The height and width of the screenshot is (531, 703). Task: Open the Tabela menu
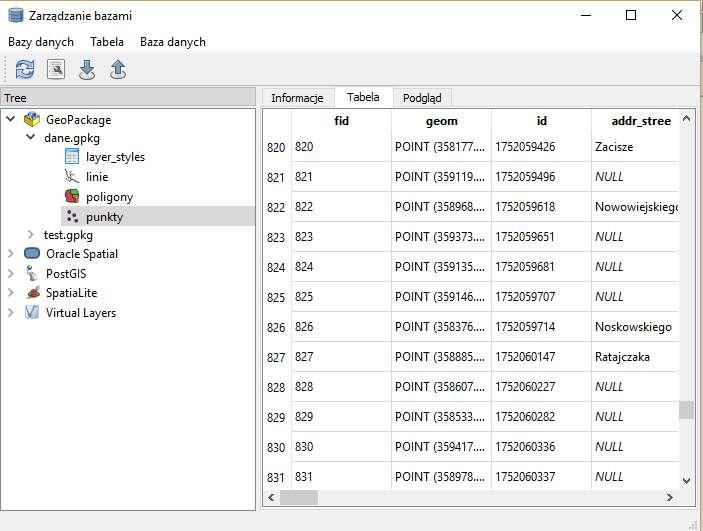[x=107, y=42]
